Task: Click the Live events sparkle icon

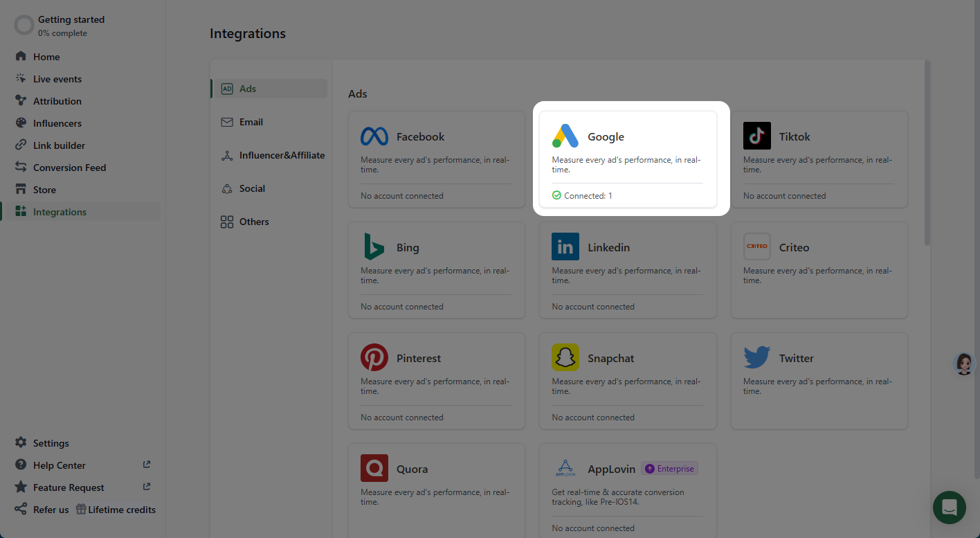Action: (x=21, y=78)
